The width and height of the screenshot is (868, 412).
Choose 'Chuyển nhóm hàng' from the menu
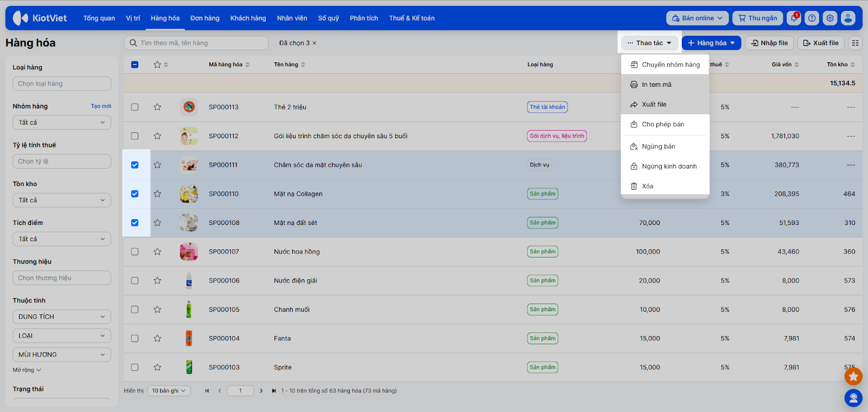pyautogui.click(x=665, y=65)
